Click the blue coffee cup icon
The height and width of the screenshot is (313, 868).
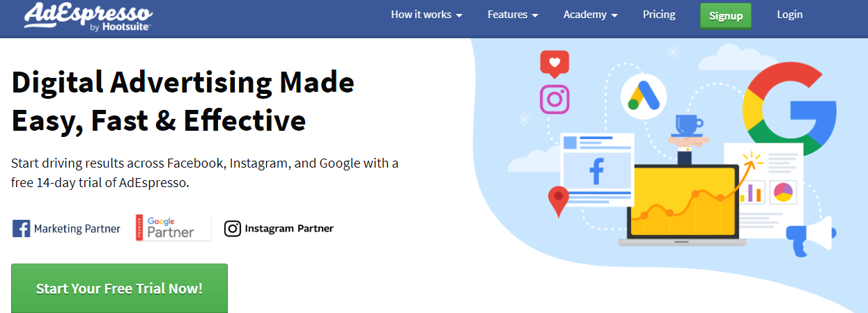coord(688,126)
